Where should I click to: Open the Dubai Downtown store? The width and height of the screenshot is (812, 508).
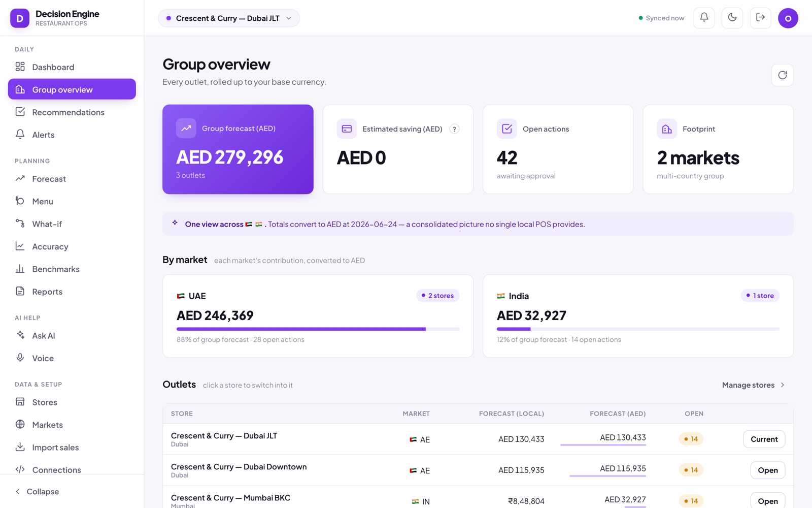pos(767,470)
